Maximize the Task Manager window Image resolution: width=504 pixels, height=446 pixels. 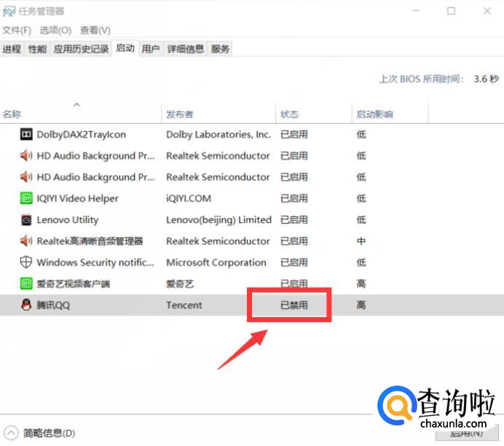point(451,11)
